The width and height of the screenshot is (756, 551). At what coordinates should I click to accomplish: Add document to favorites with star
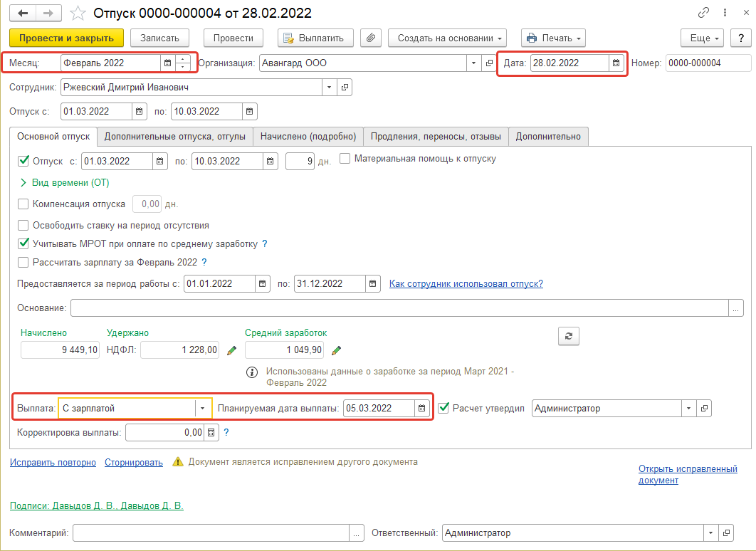78,13
